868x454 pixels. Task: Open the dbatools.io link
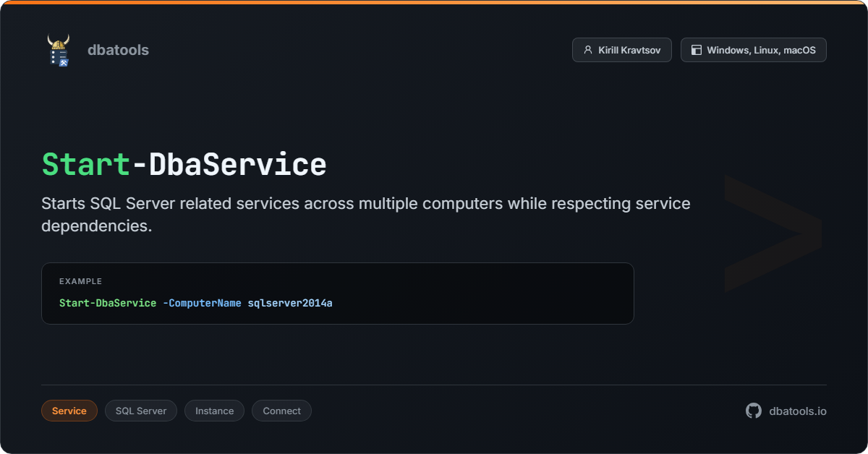click(798, 411)
